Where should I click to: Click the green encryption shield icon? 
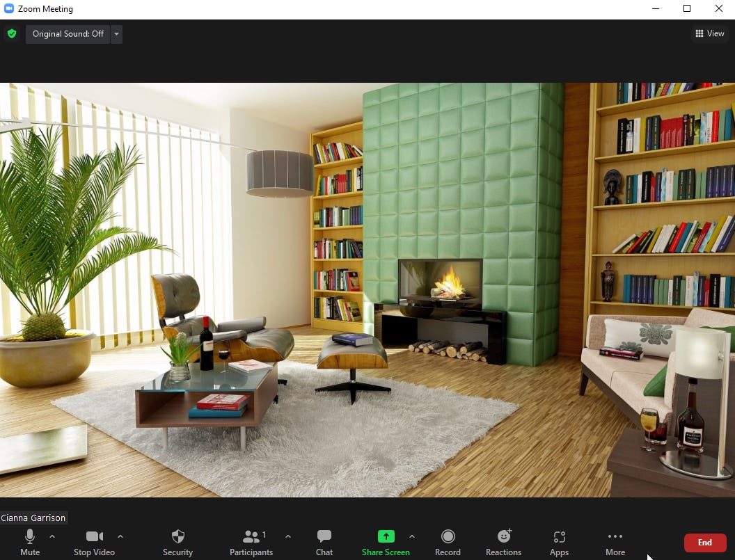(12, 33)
